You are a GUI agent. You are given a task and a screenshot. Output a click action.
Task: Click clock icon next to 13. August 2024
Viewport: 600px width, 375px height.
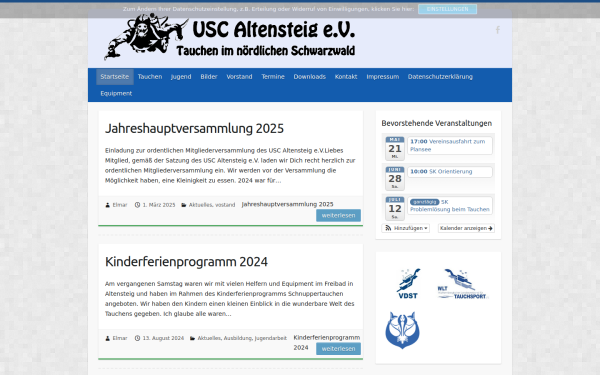tap(137, 338)
